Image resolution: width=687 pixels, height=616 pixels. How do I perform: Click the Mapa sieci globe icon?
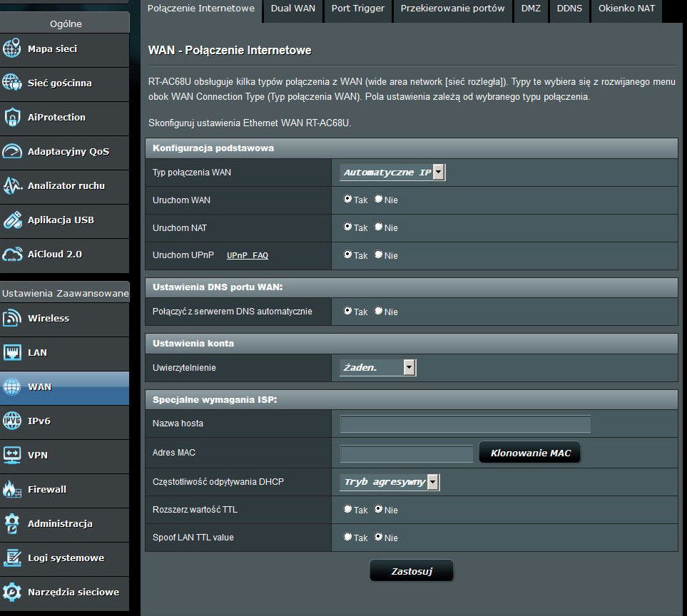tap(12, 48)
